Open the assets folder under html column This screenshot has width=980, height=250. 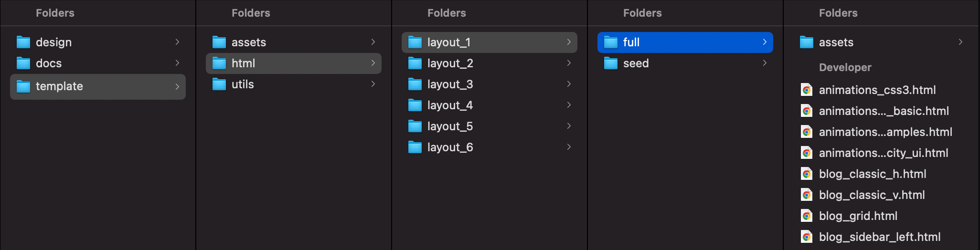(248, 42)
